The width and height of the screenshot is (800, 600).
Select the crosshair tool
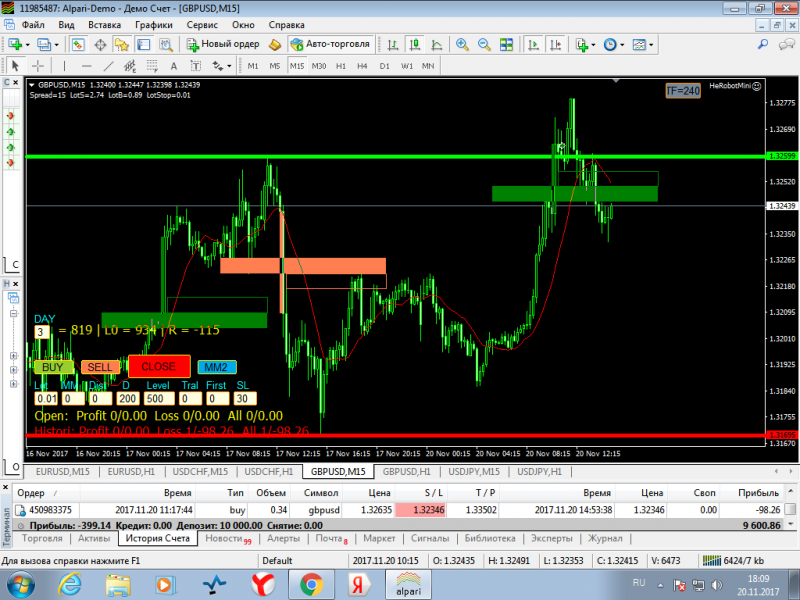38,66
